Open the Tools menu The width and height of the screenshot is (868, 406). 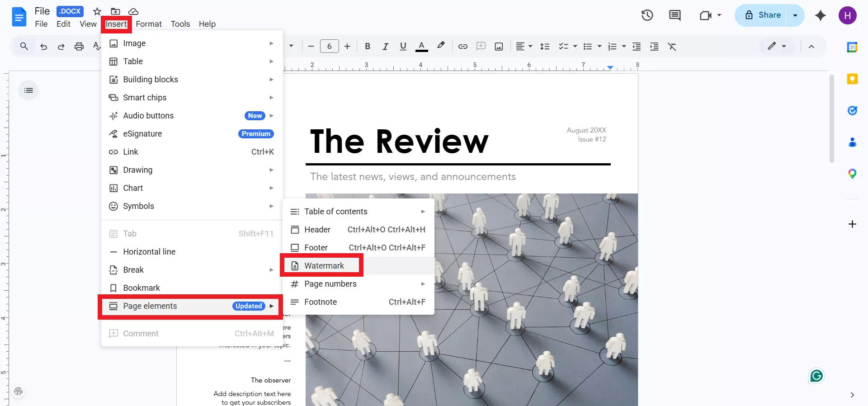click(180, 24)
